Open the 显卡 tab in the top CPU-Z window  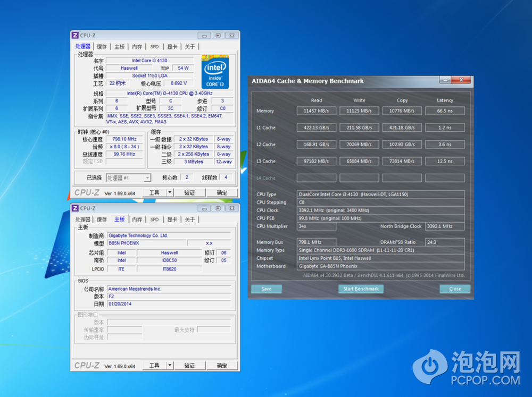tap(172, 46)
